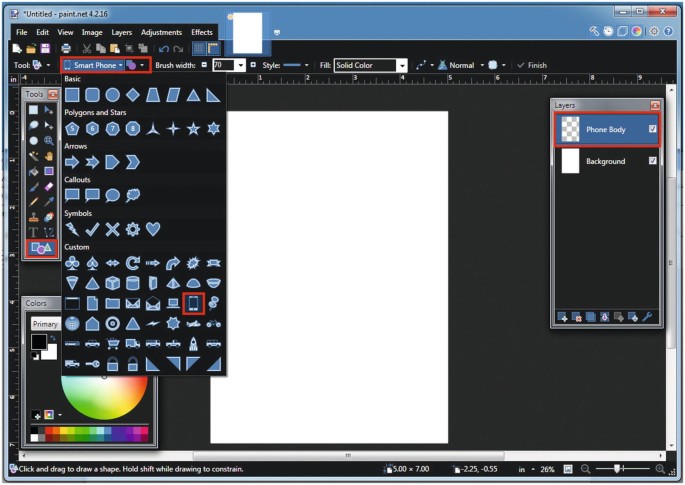Open the Effects menu
The width and height of the screenshot is (685, 485).
coord(202,32)
